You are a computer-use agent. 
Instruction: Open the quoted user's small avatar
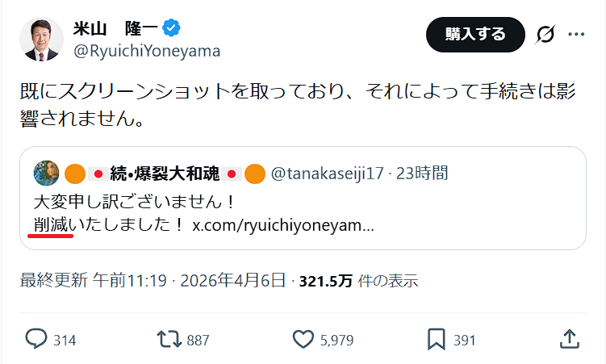coord(46,173)
